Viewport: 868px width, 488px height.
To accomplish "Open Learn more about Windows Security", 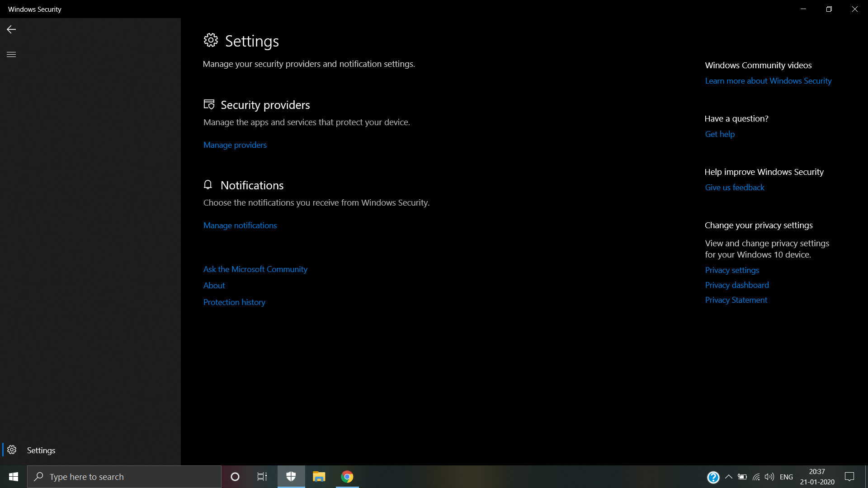I will pyautogui.click(x=769, y=81).
